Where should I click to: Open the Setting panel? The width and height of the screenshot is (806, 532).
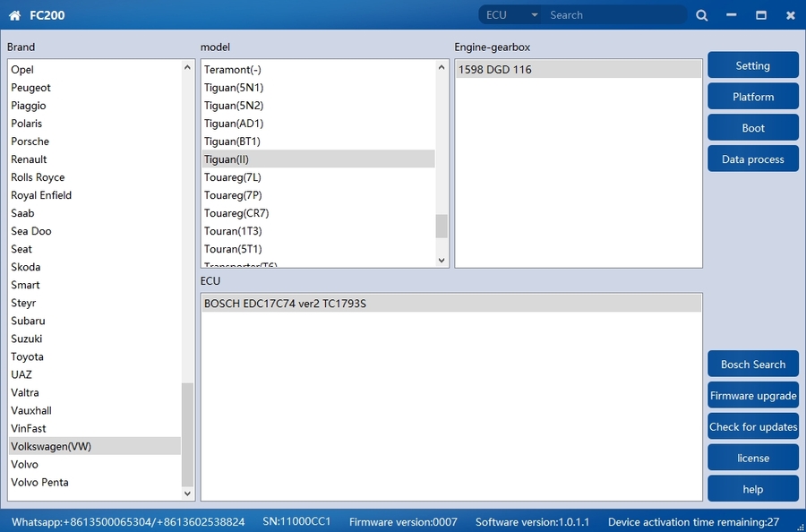[752, 65]
